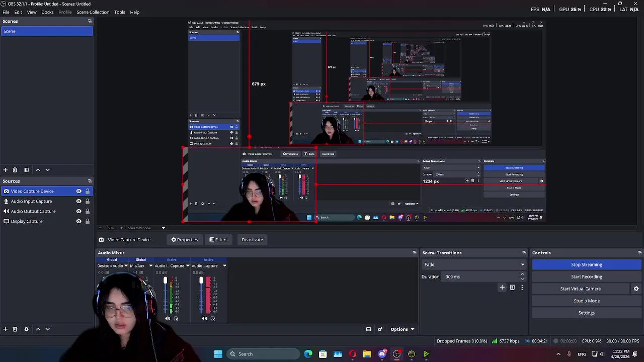644x362 pixels.
Task: Open source properties gear in Sources toolbar
Action: pyautogui.click(x=26, y=329)
